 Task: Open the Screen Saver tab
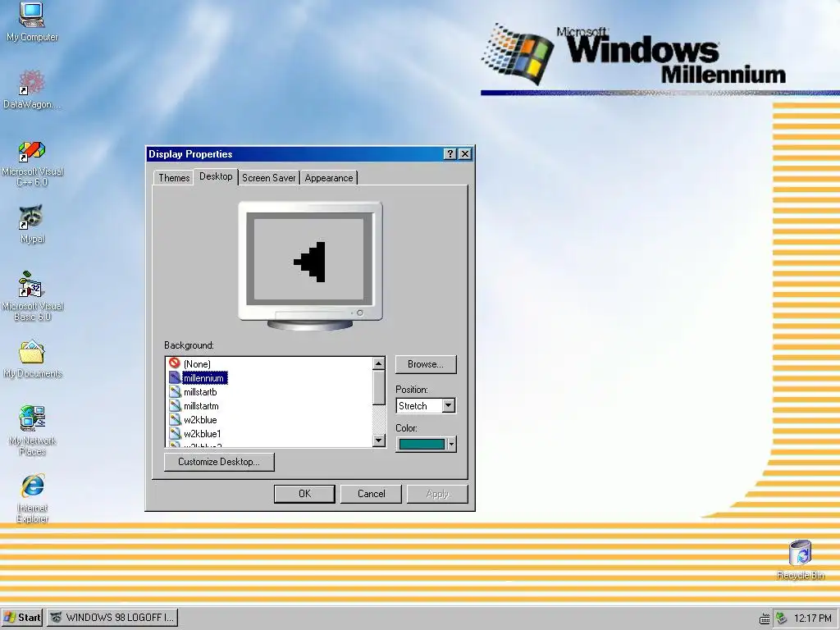click(x=268, y=178)
